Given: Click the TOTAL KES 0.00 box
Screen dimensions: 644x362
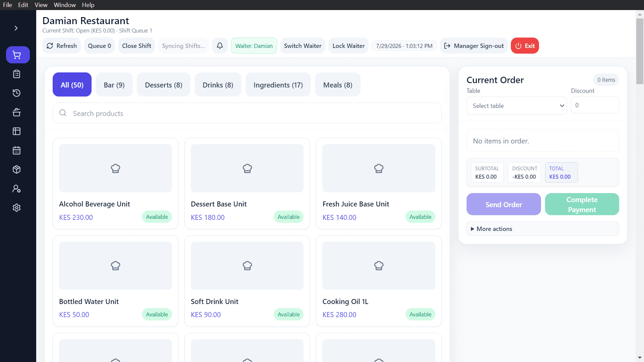Looking at the screenshot, I should 561,173.
